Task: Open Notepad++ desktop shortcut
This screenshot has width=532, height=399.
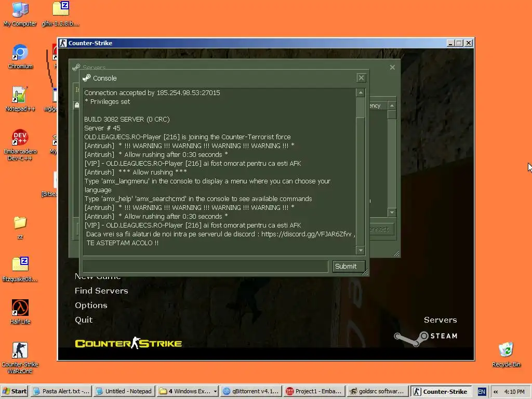Action: point(20,99)
